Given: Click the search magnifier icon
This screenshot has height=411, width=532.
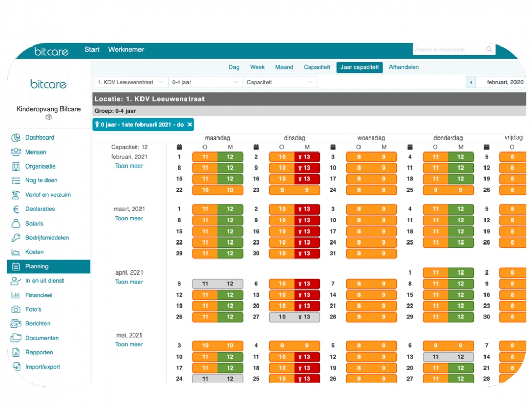Looking at the screenshot, I should tap(489, 49).
